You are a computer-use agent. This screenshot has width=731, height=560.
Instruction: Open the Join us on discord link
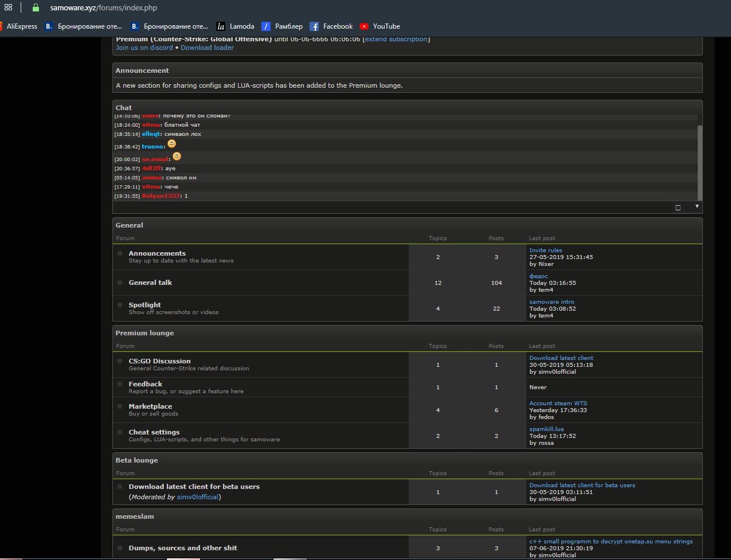coord(144,48)
